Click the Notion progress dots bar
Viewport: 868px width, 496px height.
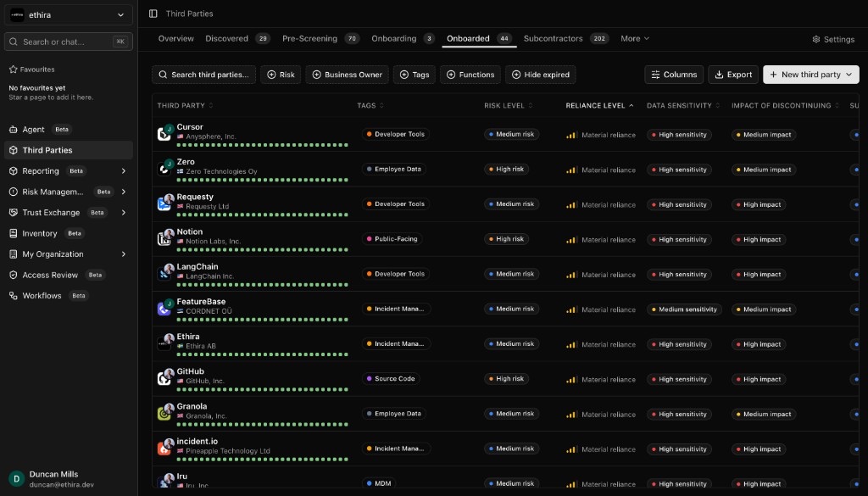point(263,249)
